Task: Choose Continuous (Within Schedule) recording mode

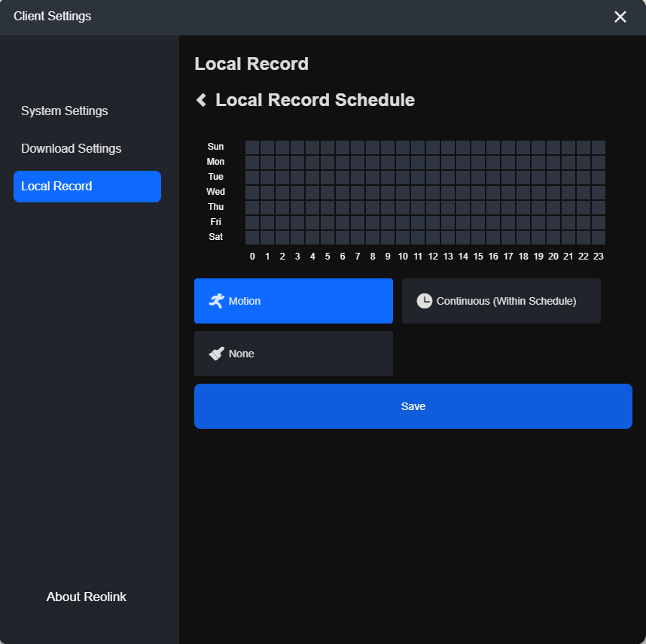Action: (501, 301)
